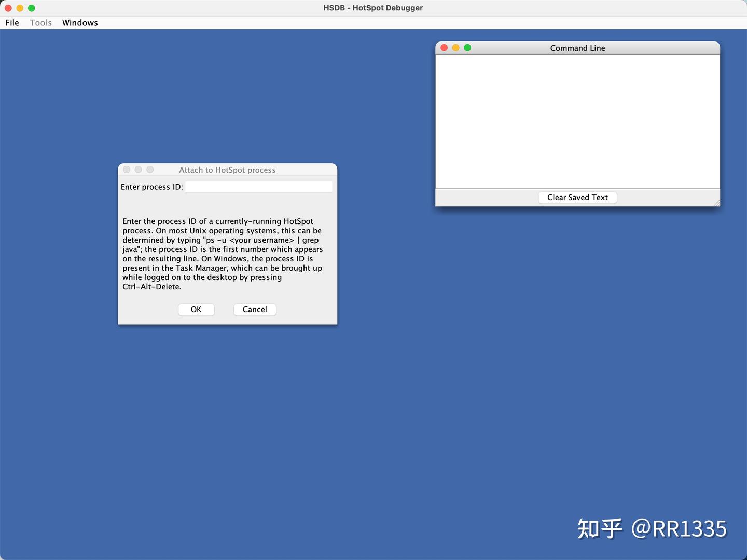Viewport: 747px width, 560px height.
Task: Click the green zoom icon on Command Line window
Action: pyautogui.click(x=467, y=47)
